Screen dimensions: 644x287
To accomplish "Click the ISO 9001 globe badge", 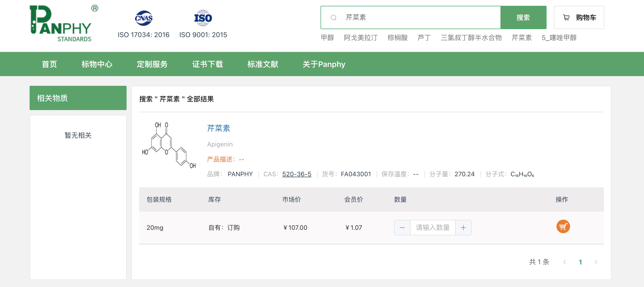I will click(x=203, y=18).
